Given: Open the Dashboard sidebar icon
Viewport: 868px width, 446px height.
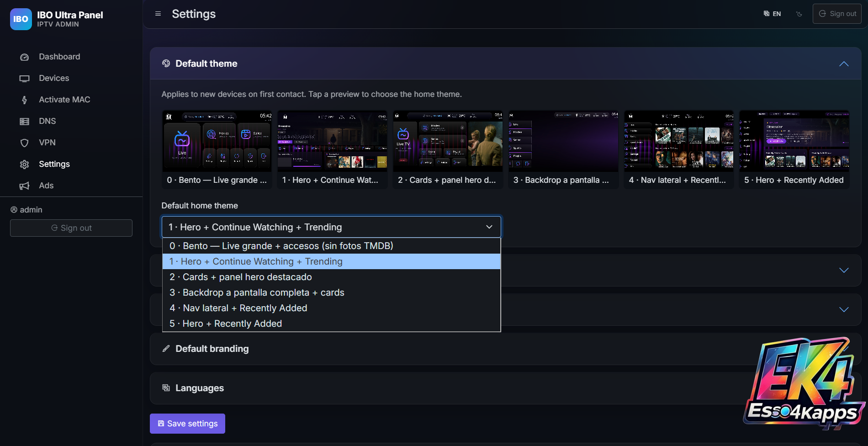Looking at the screenshot, I should click(x=25, y=57).
